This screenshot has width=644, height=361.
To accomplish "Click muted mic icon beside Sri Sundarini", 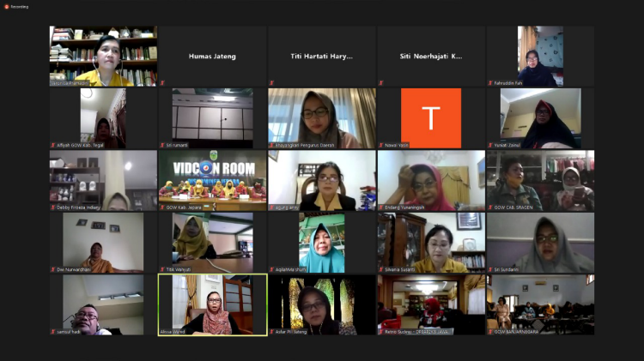I will coord(490,269).
